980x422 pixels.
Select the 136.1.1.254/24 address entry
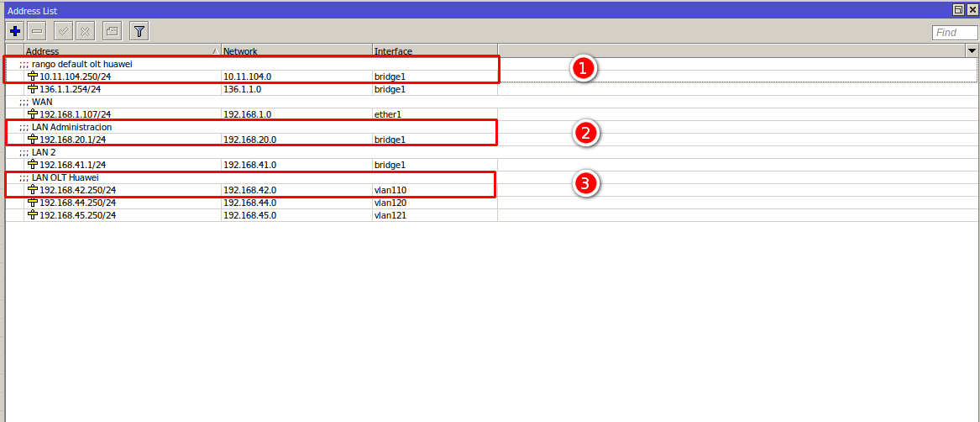[x=75, y=89]
